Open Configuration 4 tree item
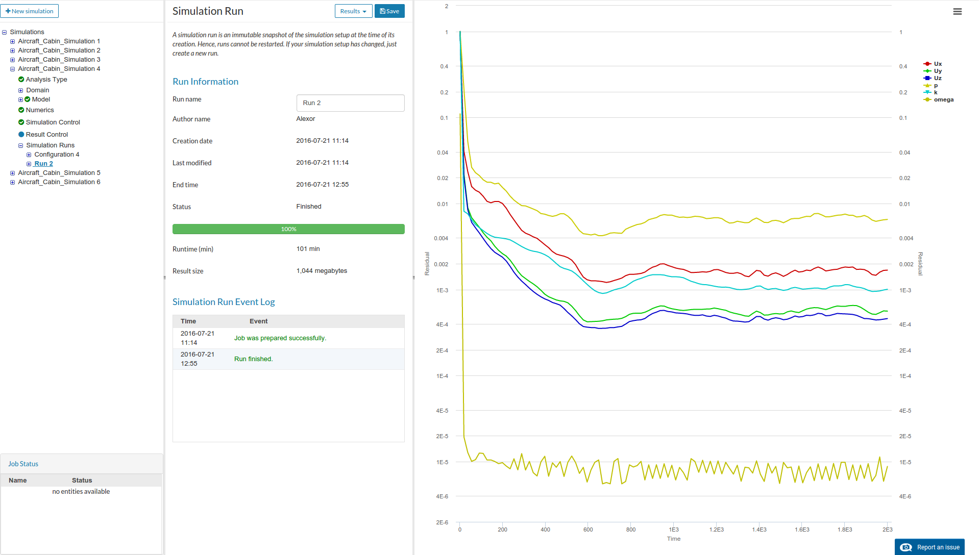This screenshot has height=555, width=980. pos(57,155)
